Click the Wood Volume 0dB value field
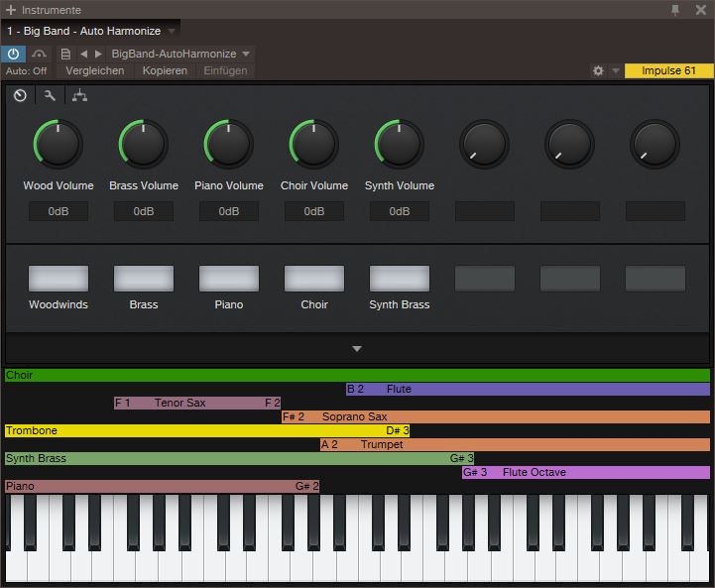Viewport: 715px width, 588px height. pyautogui.click(x=59, y=211)
